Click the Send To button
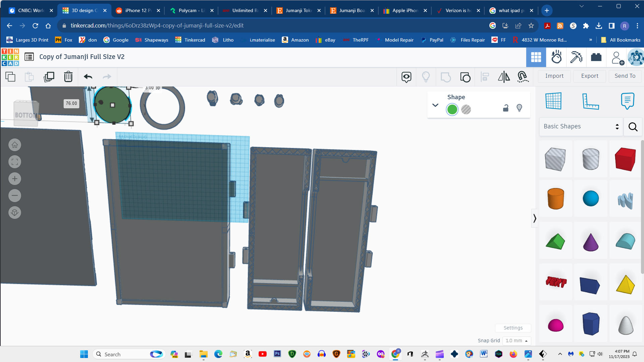The image size is (644, 362). pos(625,76)
